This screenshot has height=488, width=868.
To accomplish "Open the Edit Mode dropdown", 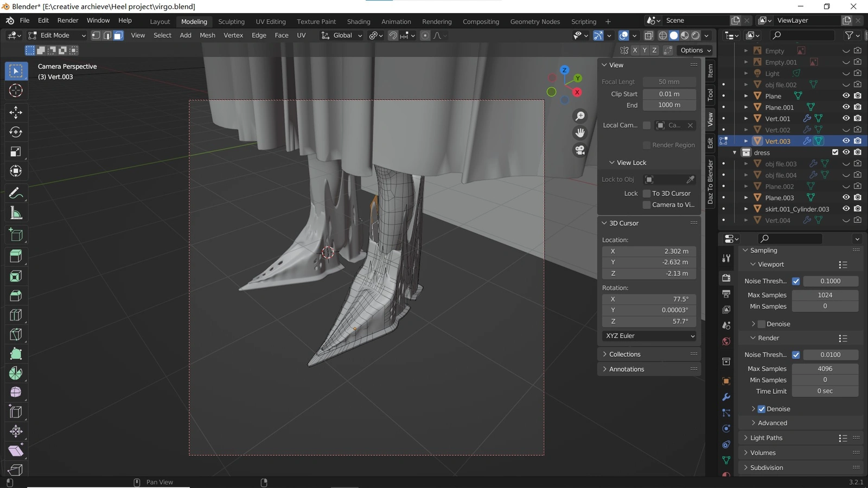I will click(x=57, y=35).
